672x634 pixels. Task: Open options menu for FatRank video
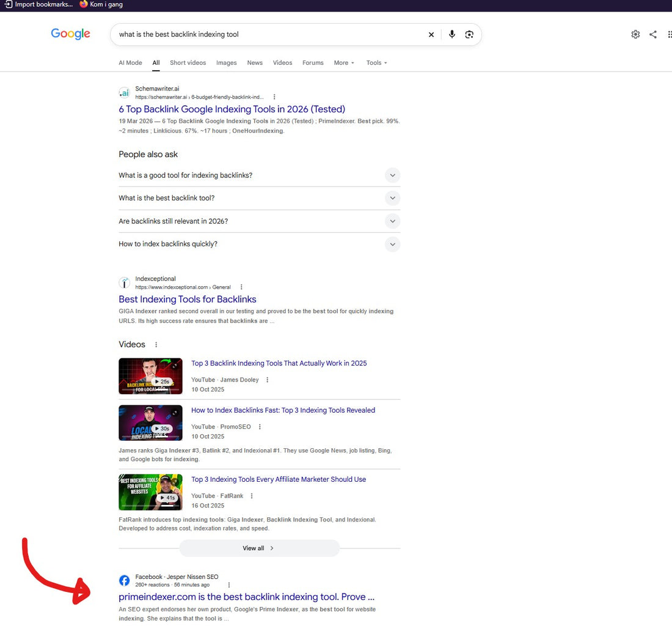coord(252,496)
